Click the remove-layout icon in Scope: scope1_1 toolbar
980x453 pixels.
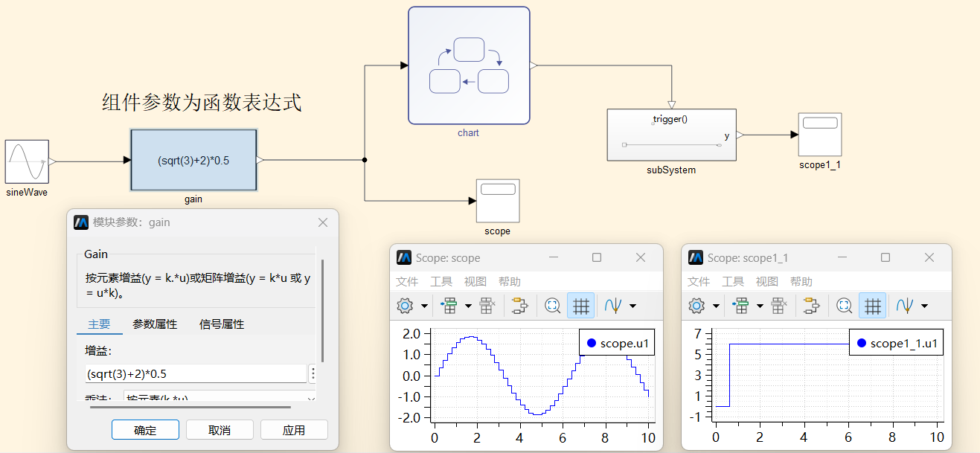click(x=779, y=306)
